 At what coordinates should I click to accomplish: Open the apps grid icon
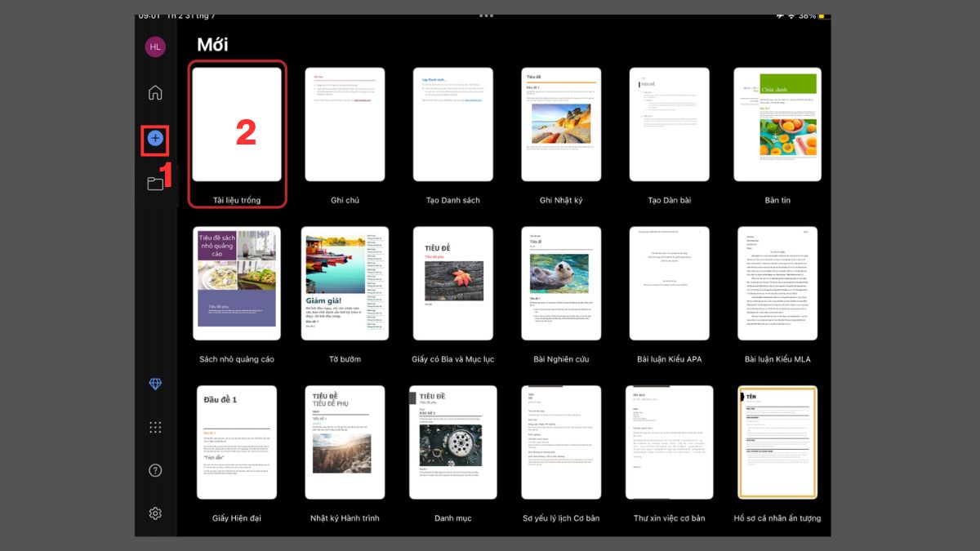pyautogui.click(x=155, y=427)
